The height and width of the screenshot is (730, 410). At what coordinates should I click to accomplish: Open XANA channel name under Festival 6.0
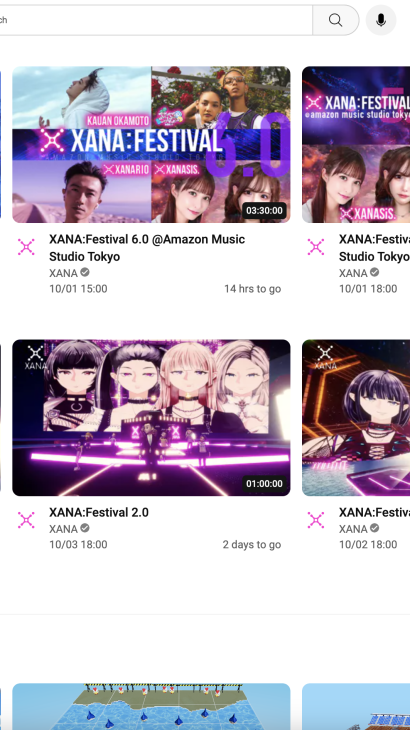[x=63, y=273]
